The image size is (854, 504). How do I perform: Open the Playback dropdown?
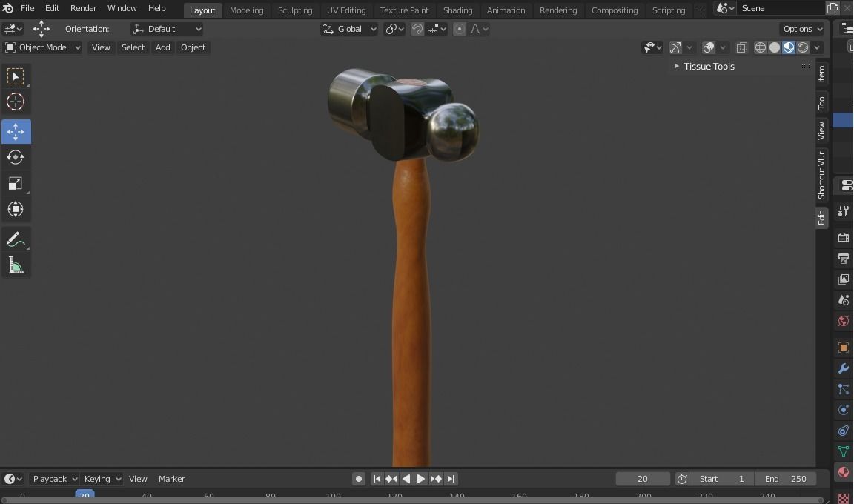[54, 479]
